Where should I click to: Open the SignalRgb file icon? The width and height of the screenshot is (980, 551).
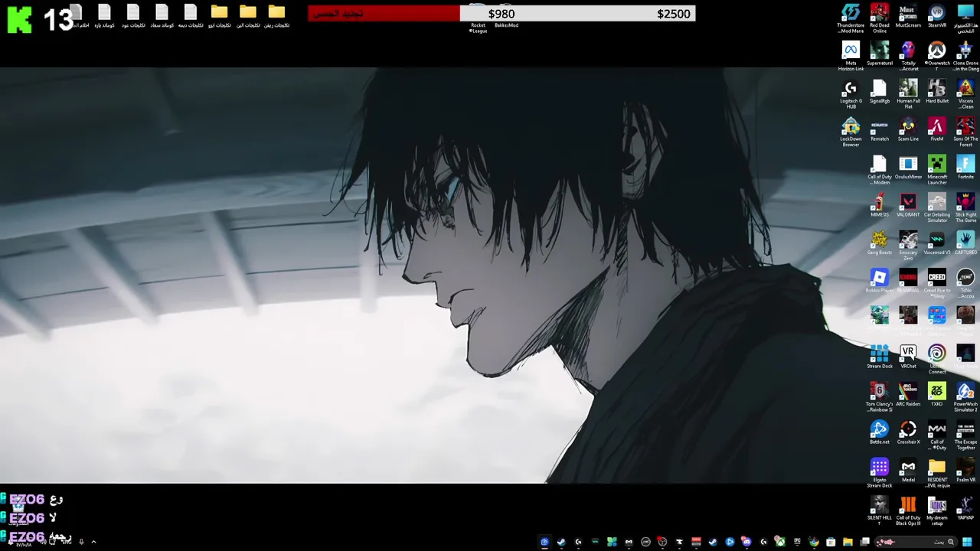tap(879, 92)
